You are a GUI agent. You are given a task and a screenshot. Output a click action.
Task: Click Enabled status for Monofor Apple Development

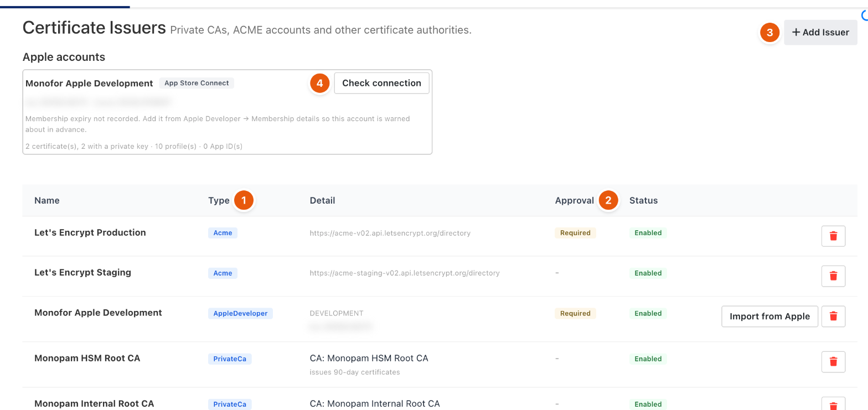(x=648, y=313)
